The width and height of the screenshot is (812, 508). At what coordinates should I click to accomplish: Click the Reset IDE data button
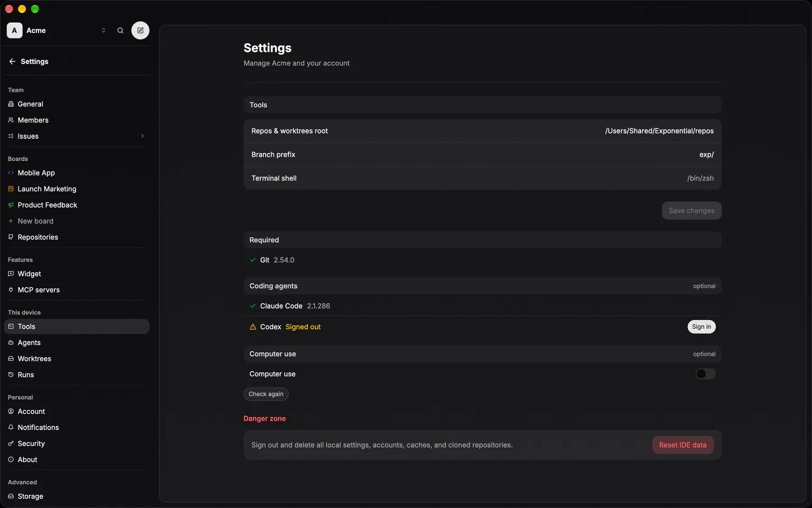pos(683,445)
